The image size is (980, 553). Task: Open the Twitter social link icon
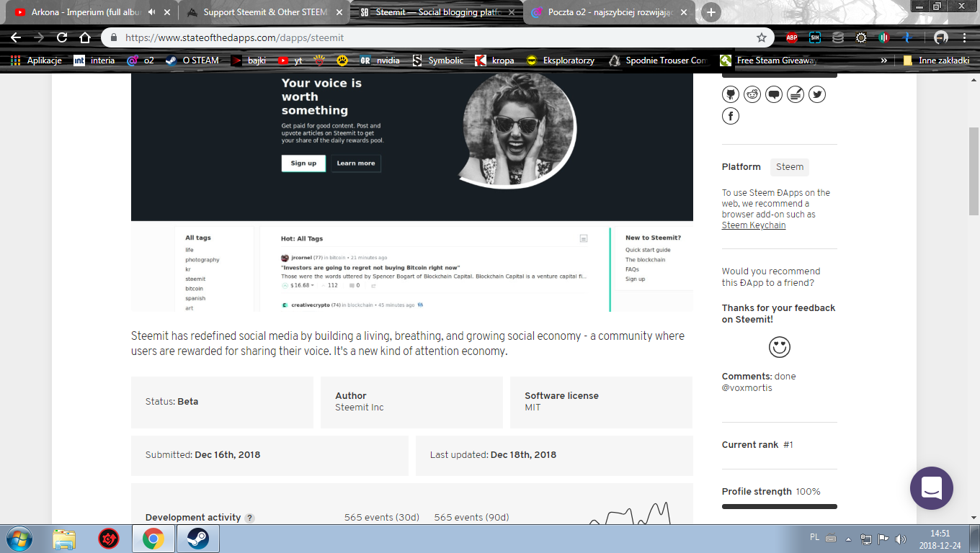pos(816,94)
